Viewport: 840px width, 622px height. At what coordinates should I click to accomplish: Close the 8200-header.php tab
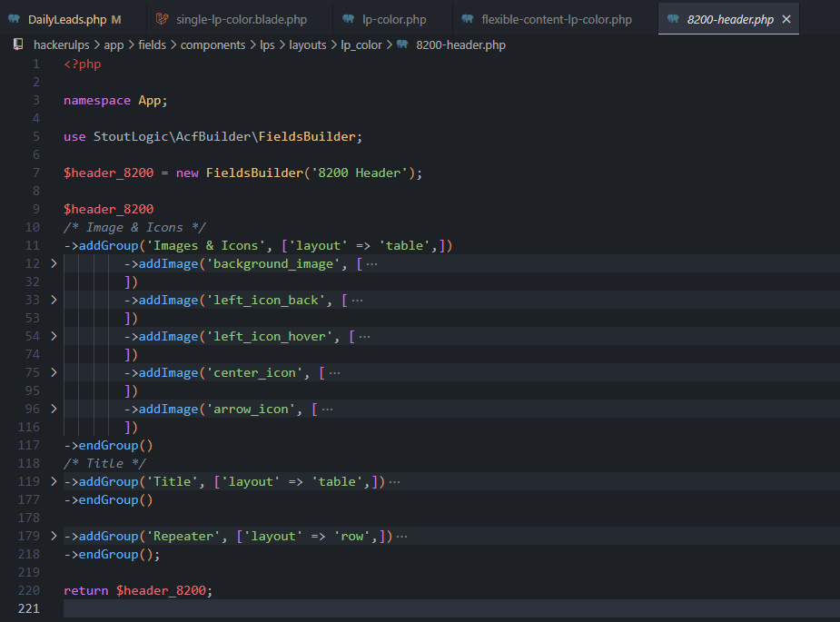pos(786,19)
